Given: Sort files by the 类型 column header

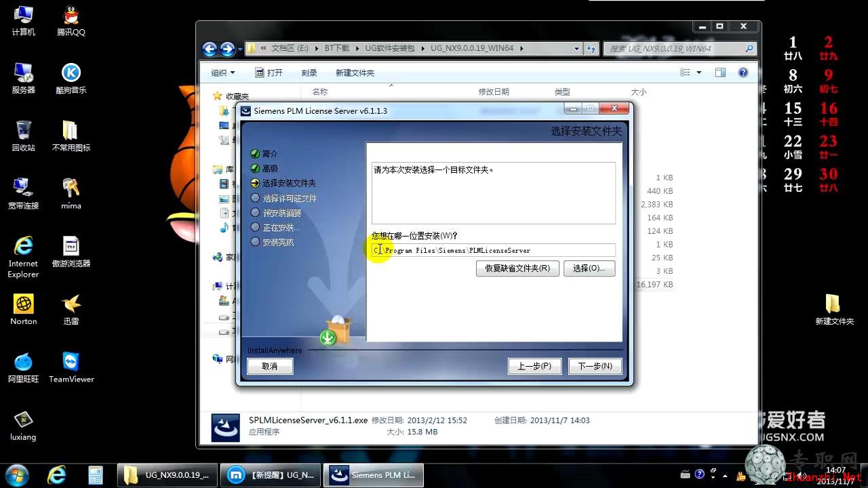Looking at the screenshot, I should point(562,91).
